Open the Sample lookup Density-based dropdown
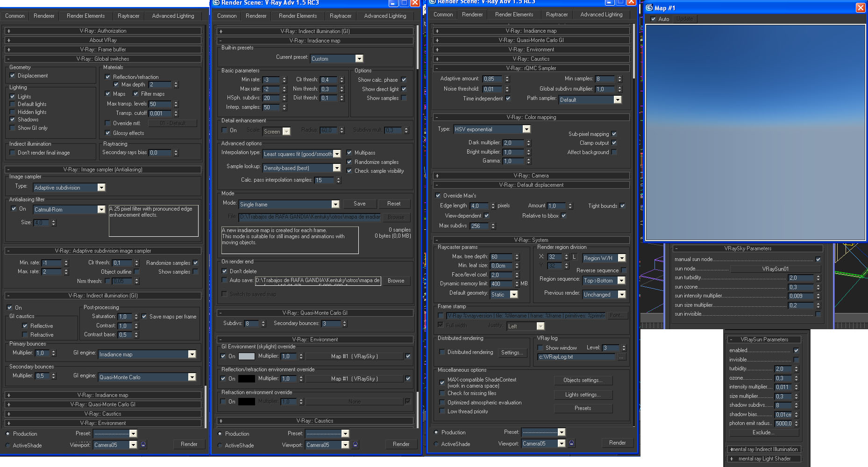868x467 pixels. [302, 168]
